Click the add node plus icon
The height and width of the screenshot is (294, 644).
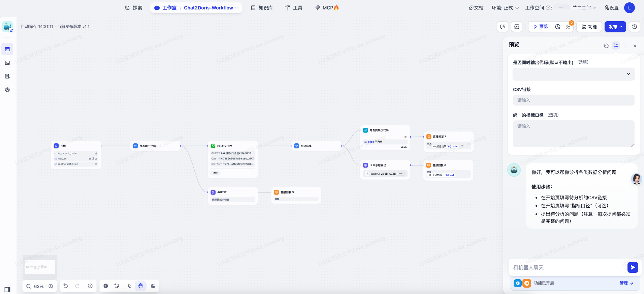coord(106,286)
